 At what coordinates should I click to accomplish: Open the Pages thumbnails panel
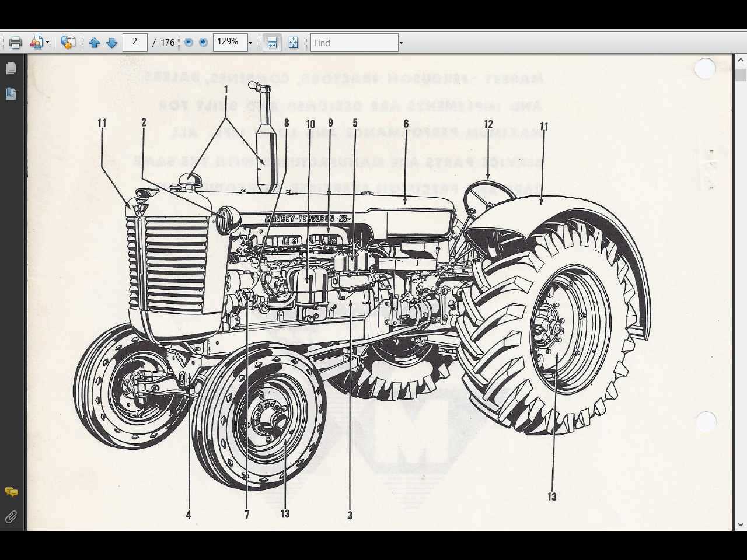click(11, 68)
